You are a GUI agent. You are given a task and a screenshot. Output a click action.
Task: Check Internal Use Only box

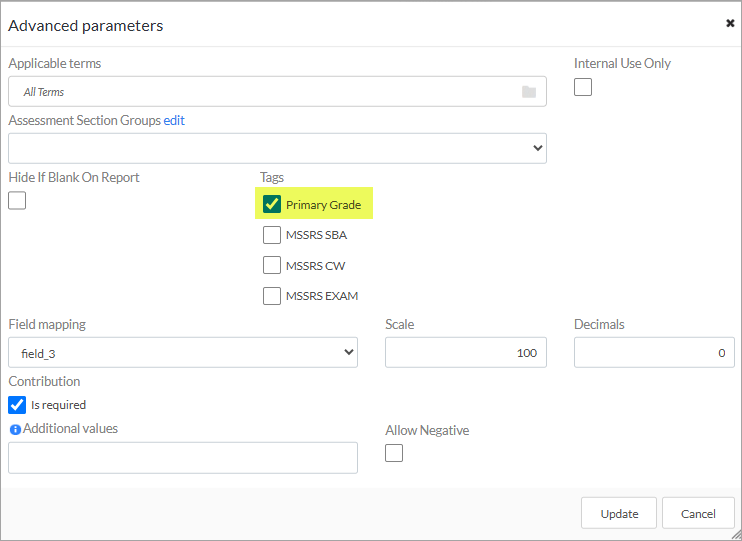pos(583,87)
